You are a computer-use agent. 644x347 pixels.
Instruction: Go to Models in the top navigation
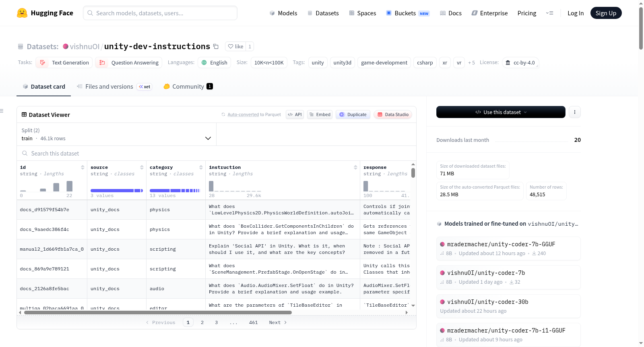[283, 13]
